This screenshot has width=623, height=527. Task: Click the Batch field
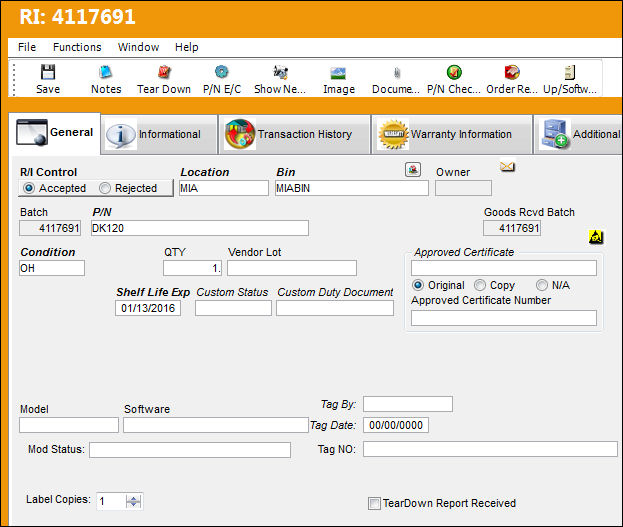coord(50,228)
